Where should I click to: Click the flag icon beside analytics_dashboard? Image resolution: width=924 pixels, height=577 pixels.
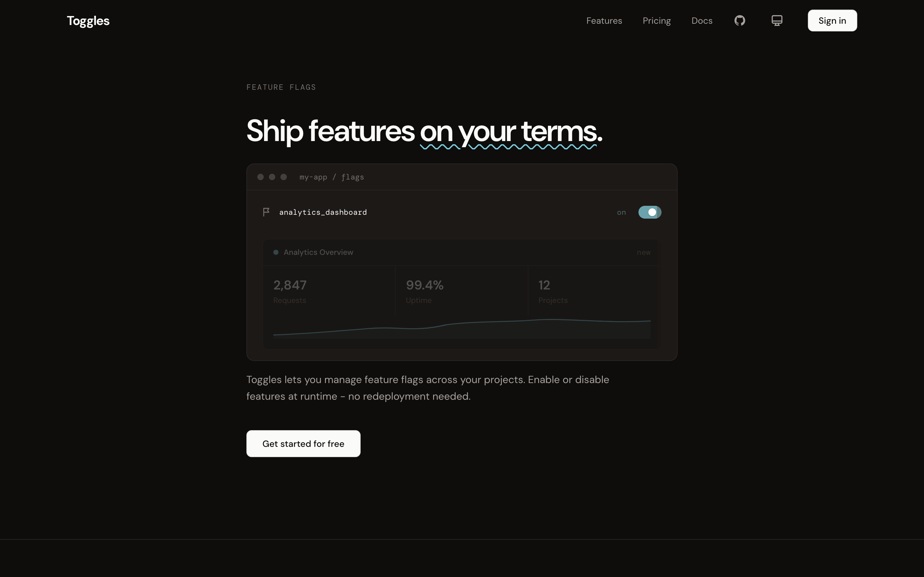point(266,212)
